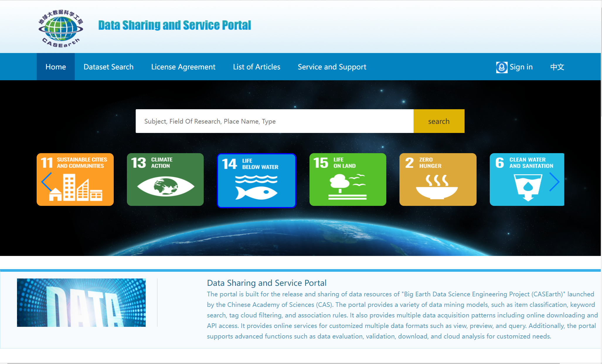This screenshot has width=602, height=364.
Task: Click the Data Sharing and Service Portal heading
Action: coord(267,283)
